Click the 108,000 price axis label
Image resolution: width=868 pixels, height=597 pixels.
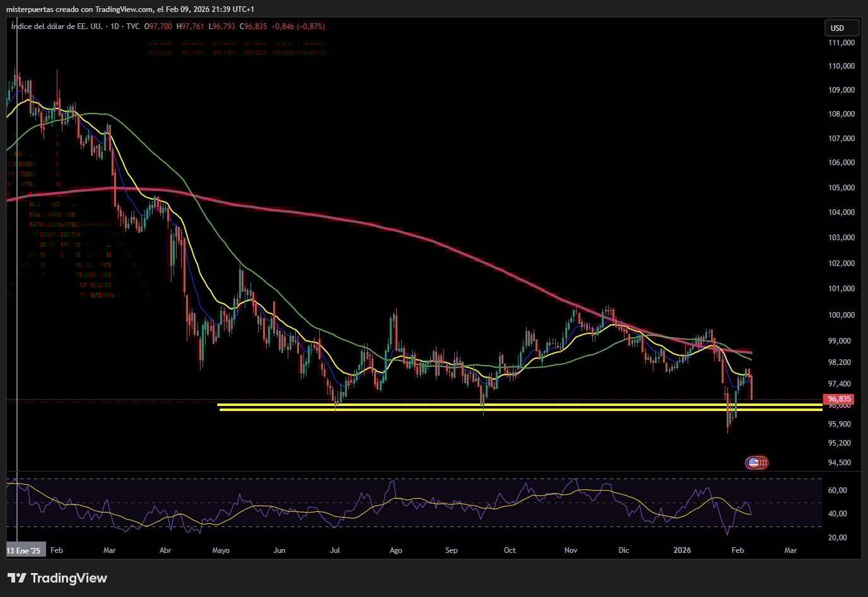[x=842, y=114]
